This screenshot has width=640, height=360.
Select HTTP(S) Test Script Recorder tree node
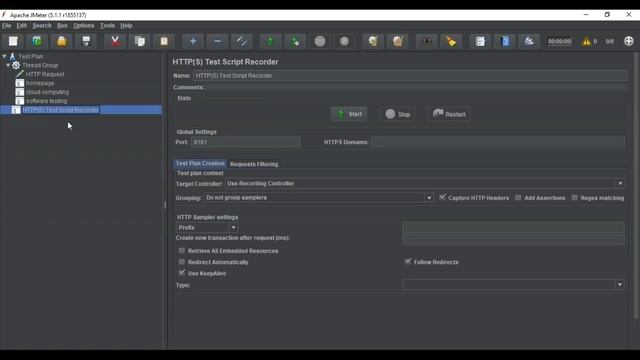click(60, 110)
